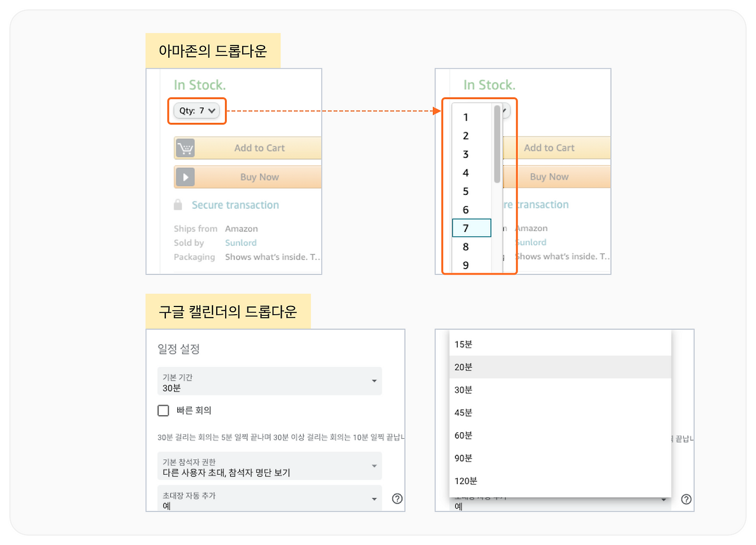This screenshot has width=756, height=545.
Task: Choose 90분 from the duration list
Action: (x=561, y=458)
